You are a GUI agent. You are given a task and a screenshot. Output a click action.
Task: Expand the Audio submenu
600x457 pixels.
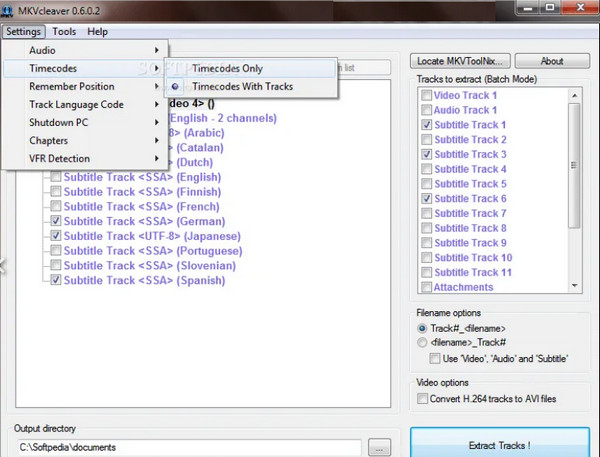tap(85, 50)
